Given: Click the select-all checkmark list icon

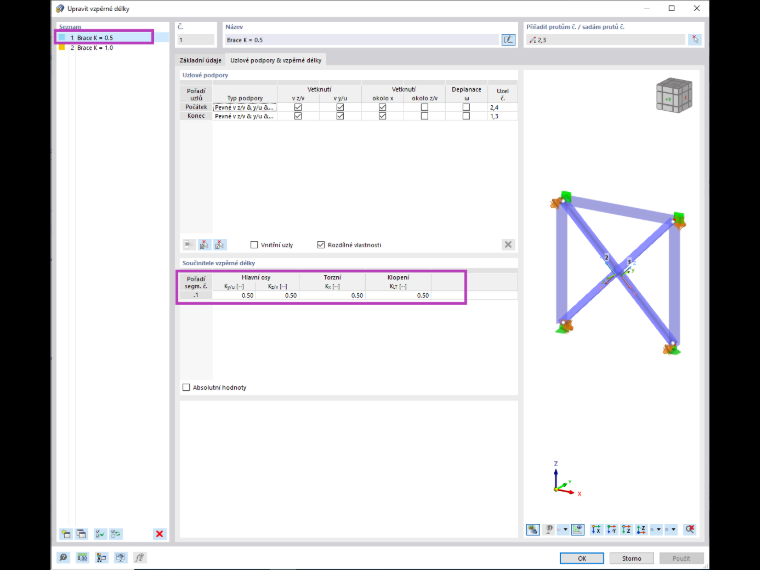Looking at the screenshot, I should click(x=100, y=534).
